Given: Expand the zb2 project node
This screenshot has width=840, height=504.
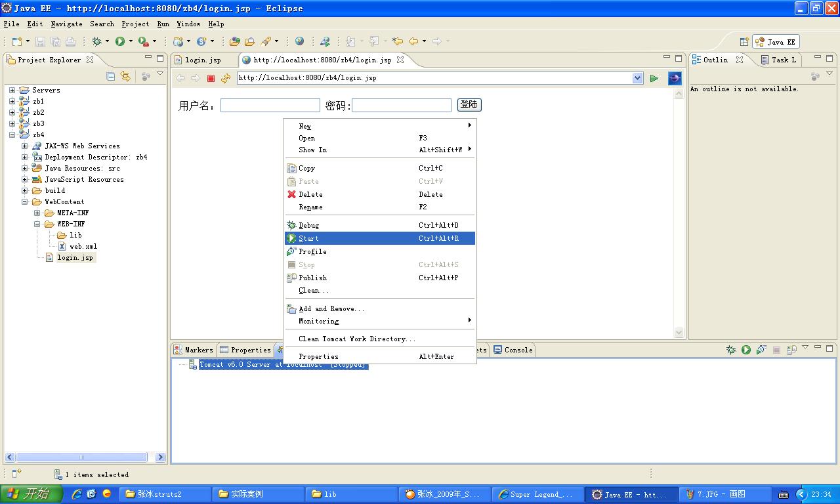Looking at the screenshot, I should [12, 113].
